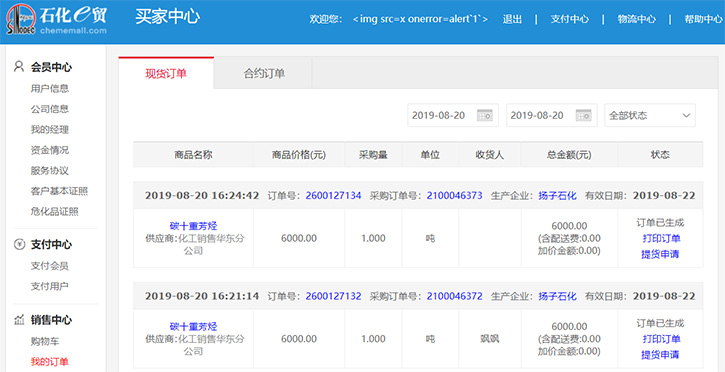Click 提货申请 for order 2600127134
The image size is (725, 372).
pyautogui.click(x=660, y=254)
